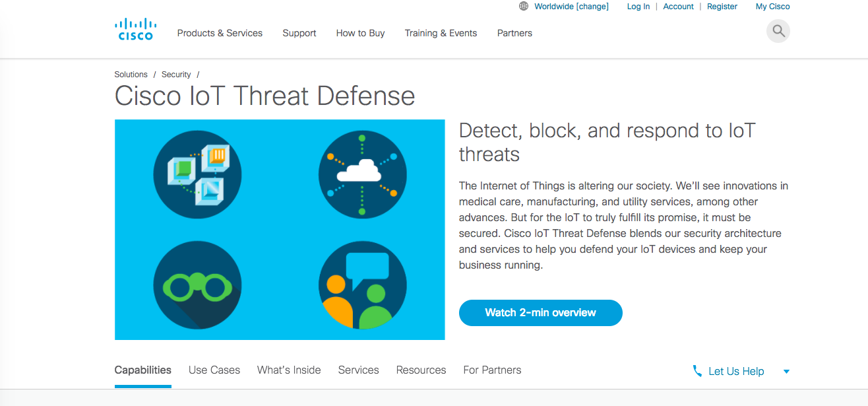Select the cloud connectivity icon
This screenshot has height=406, width=868.
pos(362,174)
